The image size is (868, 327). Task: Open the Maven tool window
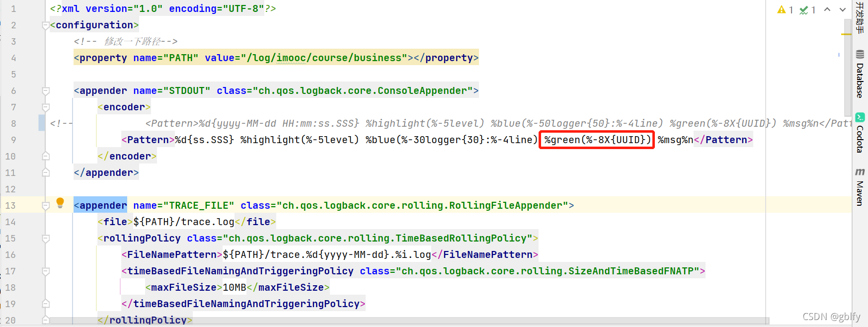[x=860, y=187]
